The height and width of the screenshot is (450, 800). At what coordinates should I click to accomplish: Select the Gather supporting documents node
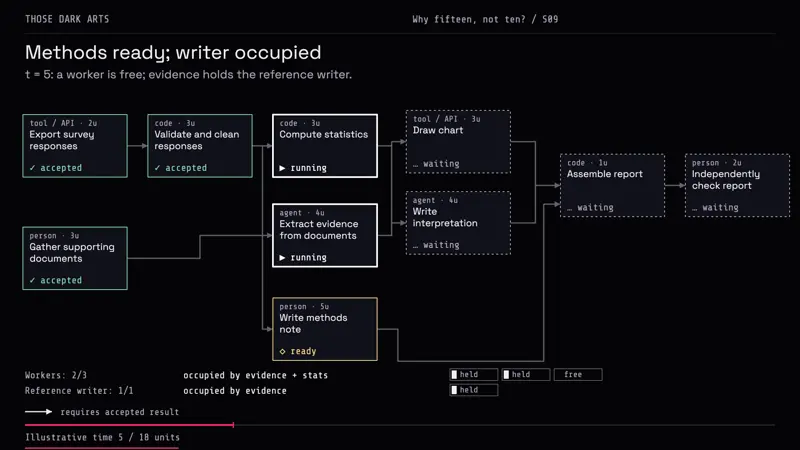click(x=75, y=258)
